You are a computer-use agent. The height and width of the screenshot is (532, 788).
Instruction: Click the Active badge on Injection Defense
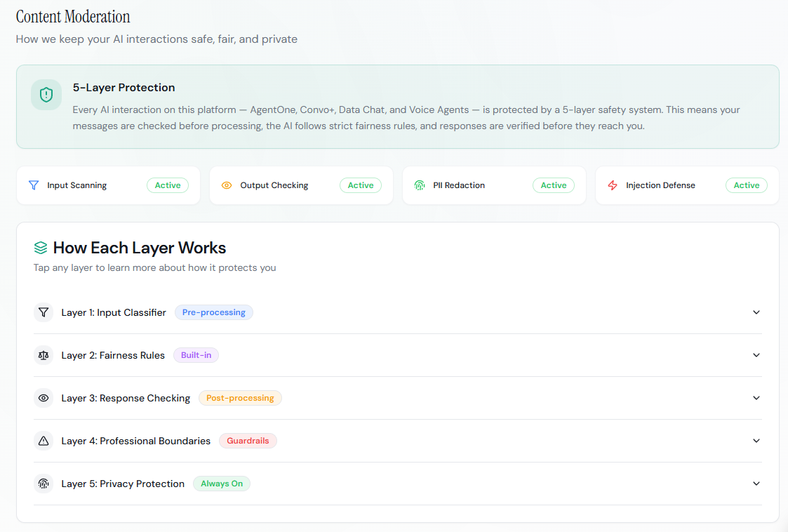pyautogui.click(x=747, y=185)
